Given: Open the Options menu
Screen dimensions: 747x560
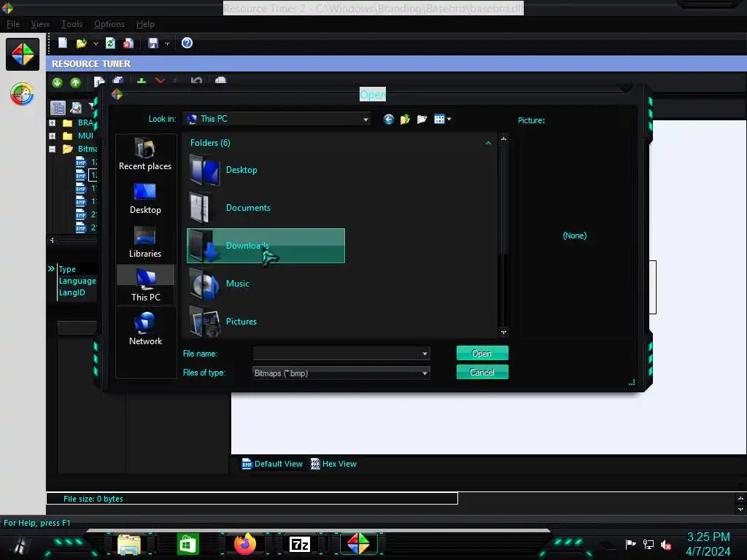Looking at the screenshot, I should tap(109, 24).
